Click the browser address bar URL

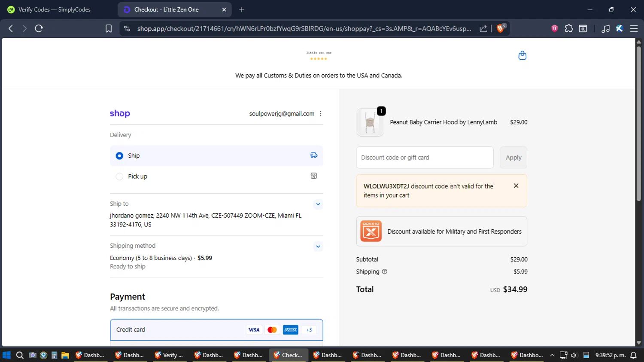point(304,28)
